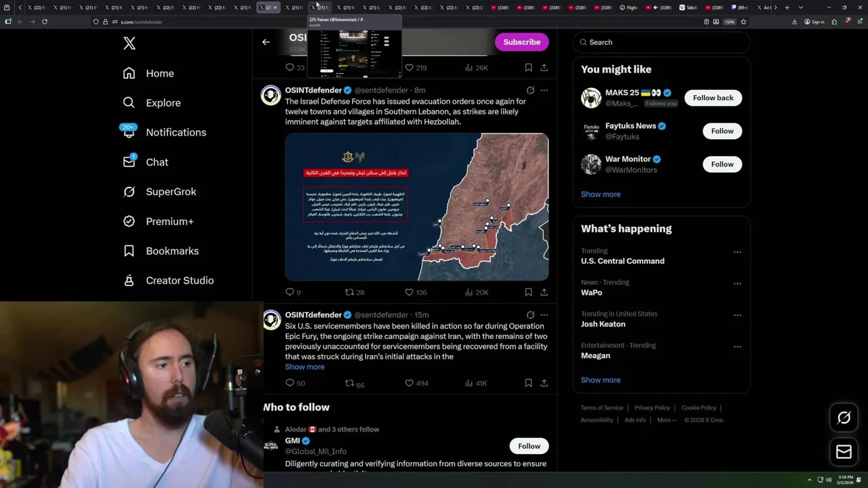
Task: Open more options for Josh Keaton trend
Action: pos(737,315)
